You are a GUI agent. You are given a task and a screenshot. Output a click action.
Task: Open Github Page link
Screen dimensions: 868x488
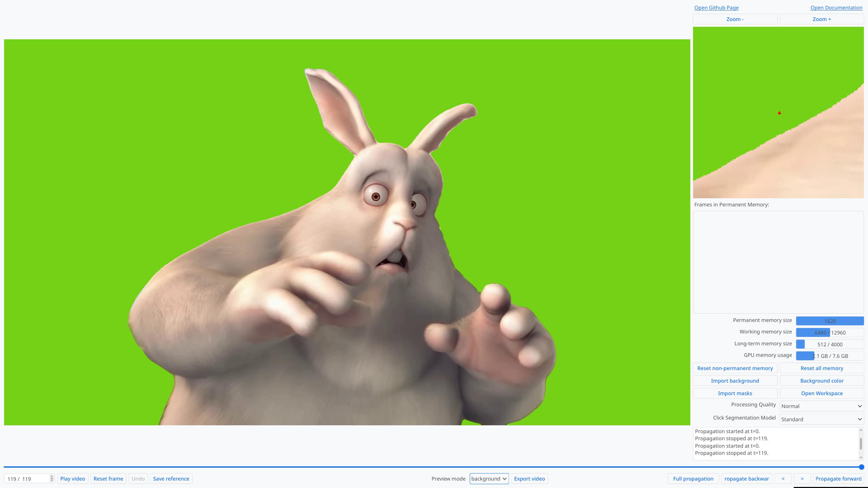[716, 8]
